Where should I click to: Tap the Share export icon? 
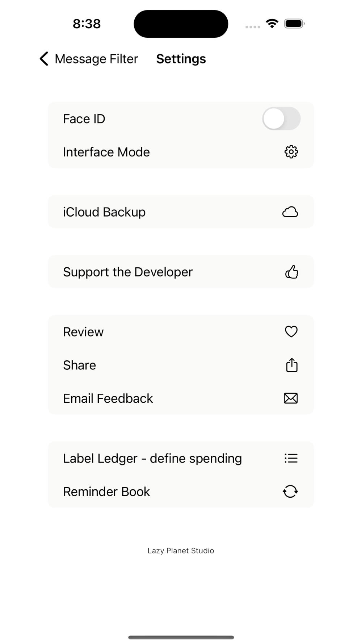(292, 365)
